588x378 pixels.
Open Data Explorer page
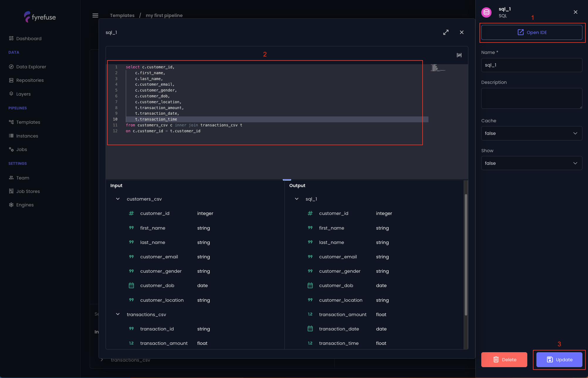click(x=28, y=67)
